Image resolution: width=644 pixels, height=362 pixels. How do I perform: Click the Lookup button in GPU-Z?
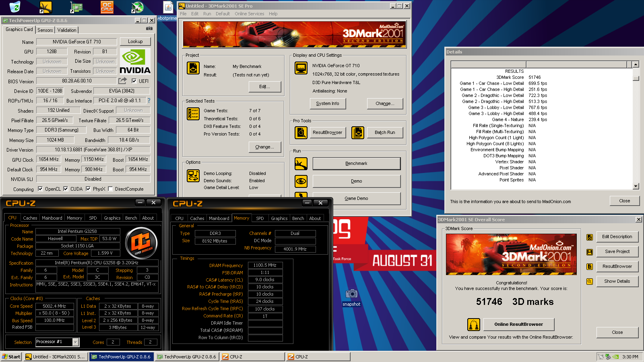(135, 41)
